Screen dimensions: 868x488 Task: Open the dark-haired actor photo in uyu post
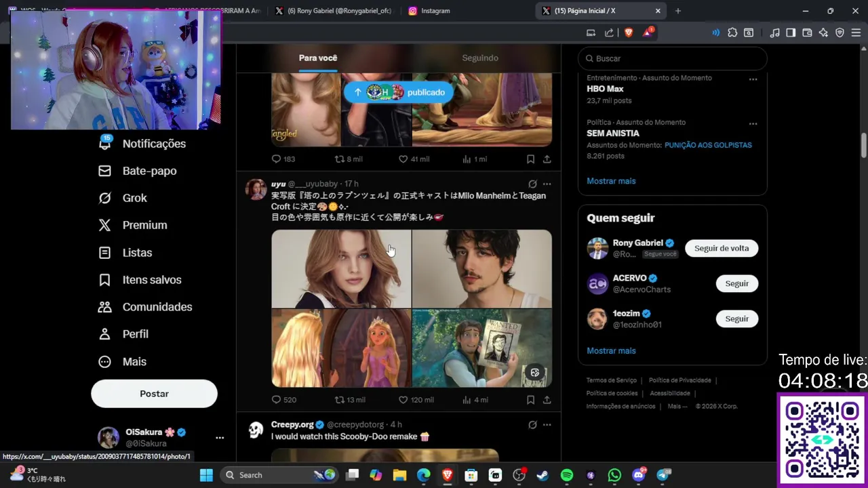[482, 269]
